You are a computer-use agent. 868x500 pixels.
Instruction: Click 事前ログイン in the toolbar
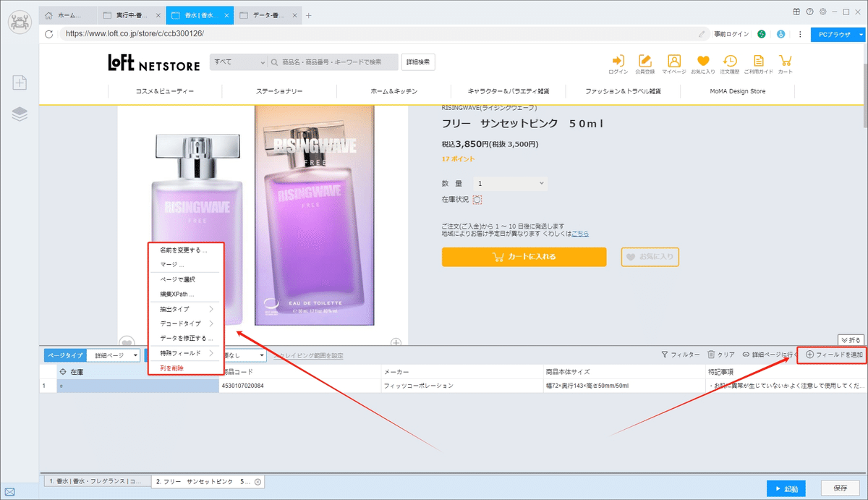731,33
